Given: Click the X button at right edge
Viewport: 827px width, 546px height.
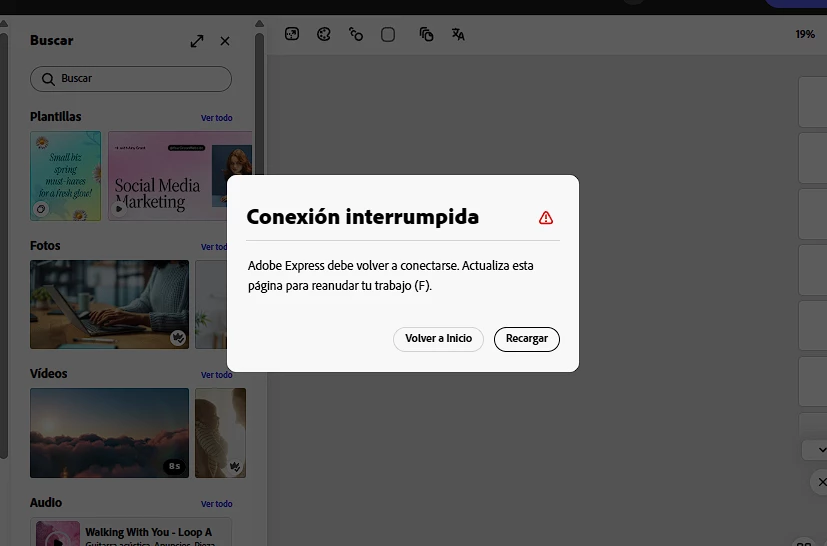Looking at the screenshot, I should coord(822,482).
